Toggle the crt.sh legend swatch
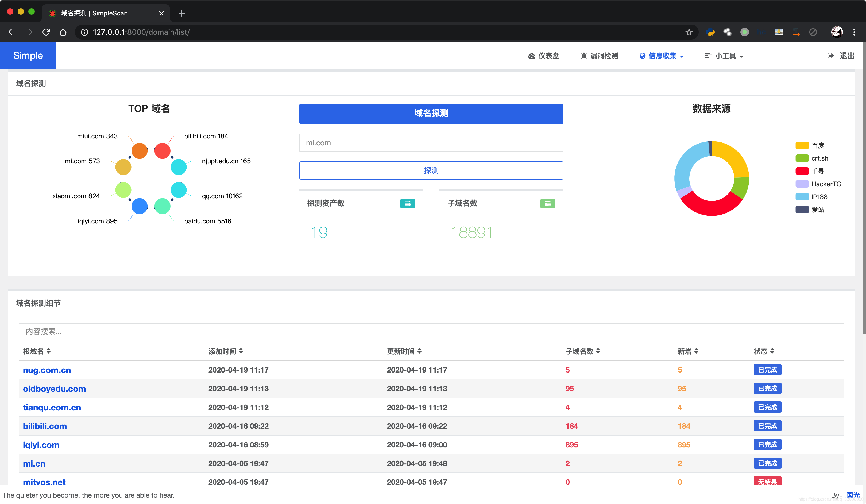This screenshot has height=504, width=866. pos(802,158)
